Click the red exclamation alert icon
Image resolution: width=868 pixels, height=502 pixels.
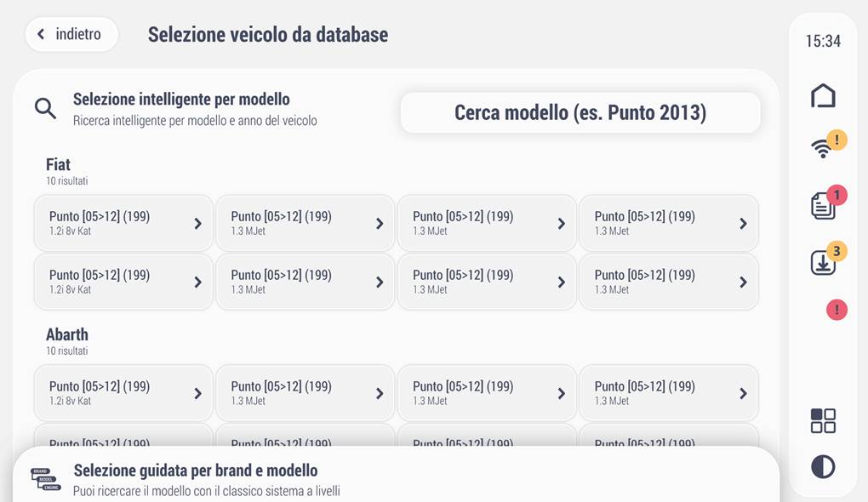click(837, 310)
